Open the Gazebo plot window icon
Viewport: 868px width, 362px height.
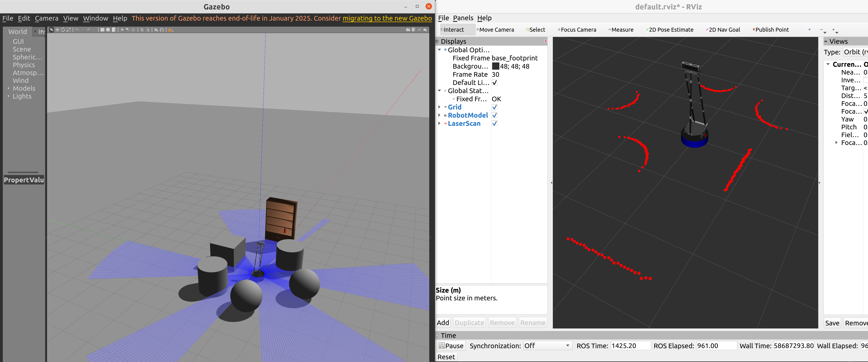click(419, 30)
